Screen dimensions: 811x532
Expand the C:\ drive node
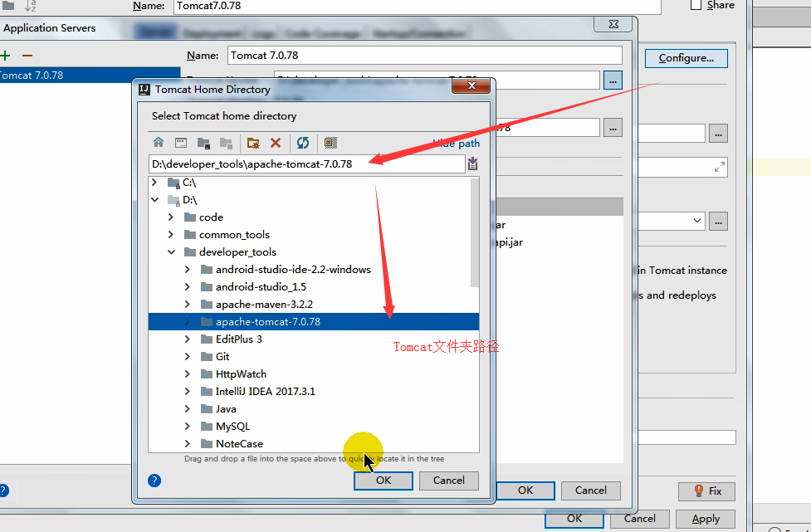click(x=154, y=182)
